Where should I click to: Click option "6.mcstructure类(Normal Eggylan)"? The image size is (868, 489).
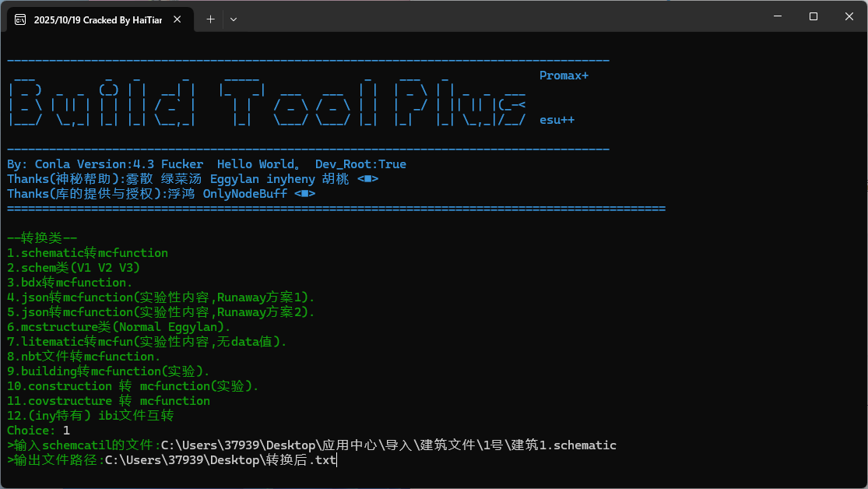point(118,327)
